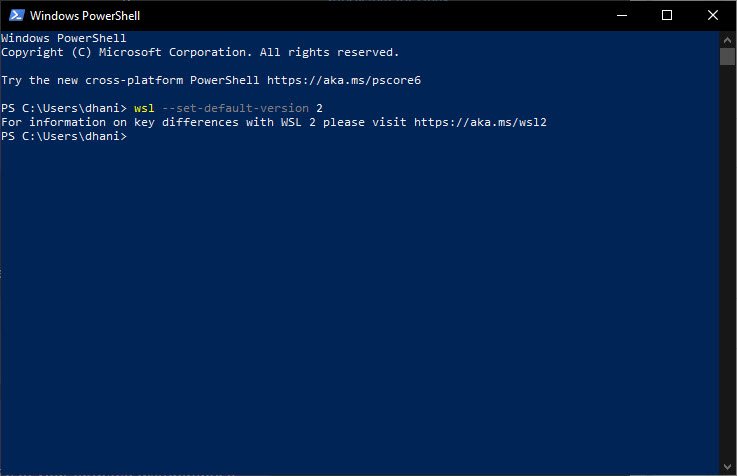737x476 pixels.
Task: Click the version number 2 after the command
Action: (319, 108)
